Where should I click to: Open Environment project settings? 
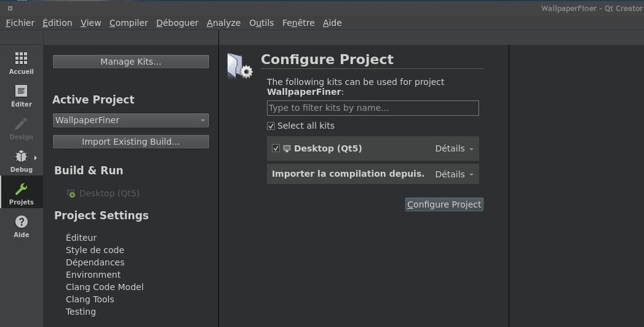[93, 275]
